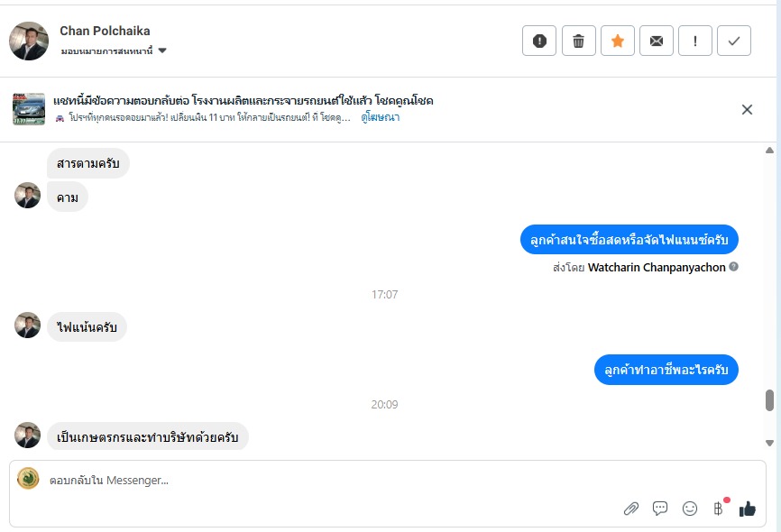The image size is (781, 532).
Task: Click the view post link in banner
Action: click(381, 117)
